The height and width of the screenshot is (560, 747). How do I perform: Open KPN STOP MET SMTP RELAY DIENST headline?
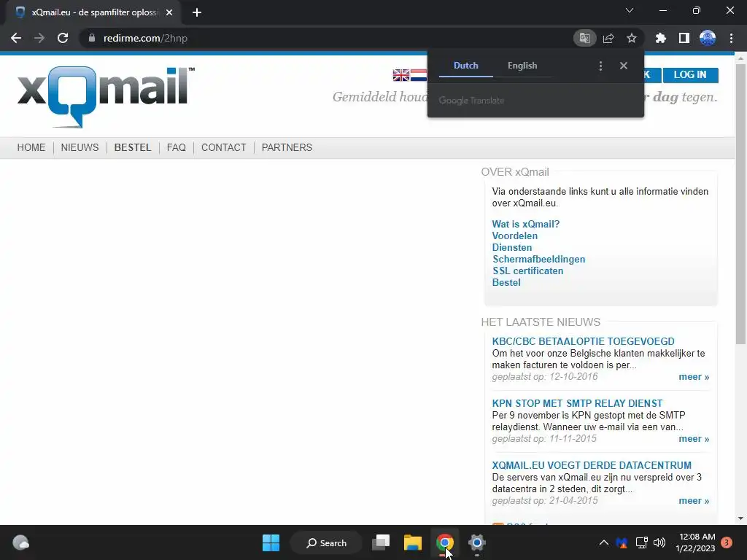577,403
